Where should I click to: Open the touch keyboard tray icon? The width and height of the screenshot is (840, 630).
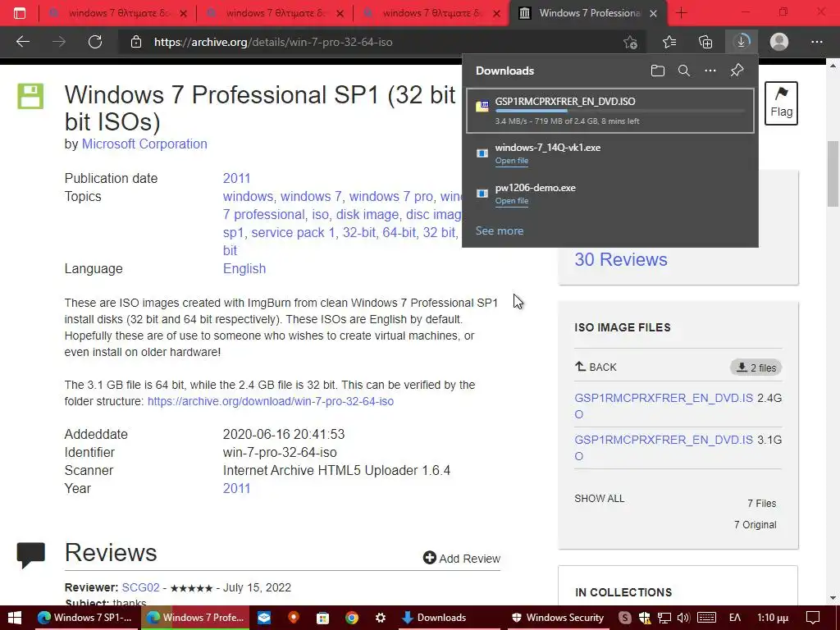(706, 618)
